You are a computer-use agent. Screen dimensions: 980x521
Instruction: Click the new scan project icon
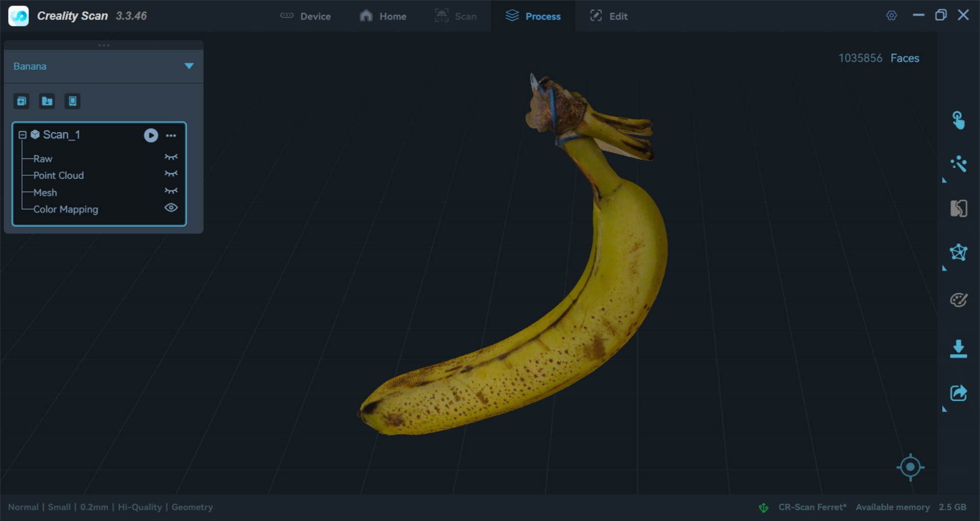coord(21,101)
